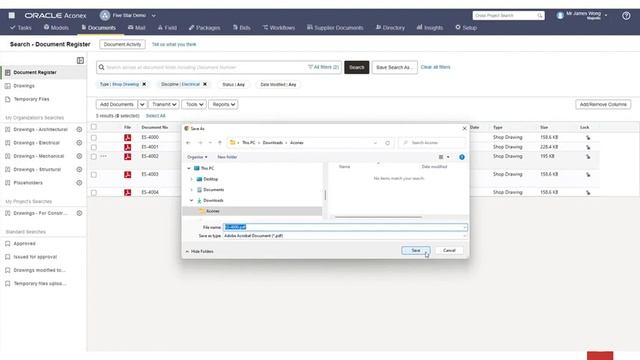This screenshot has width=640, height=360.
Task: Click the magnifier icon in the document search box
Action: 102,67
